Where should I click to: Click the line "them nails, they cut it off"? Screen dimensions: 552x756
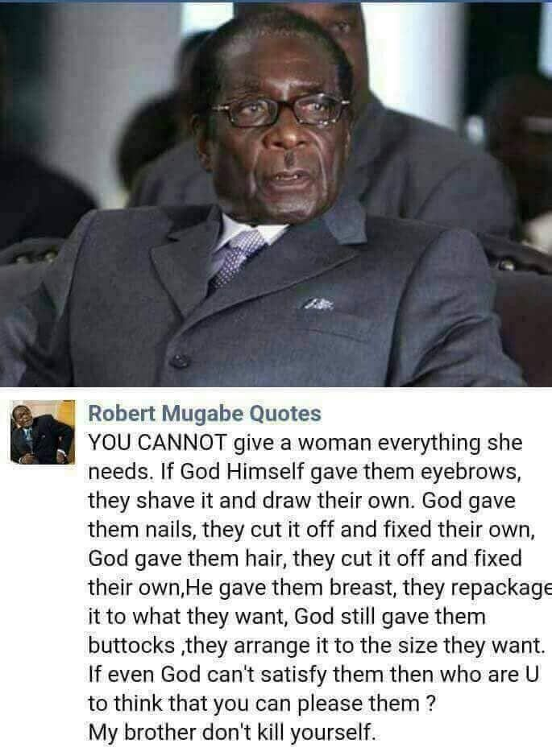(211, 530)
